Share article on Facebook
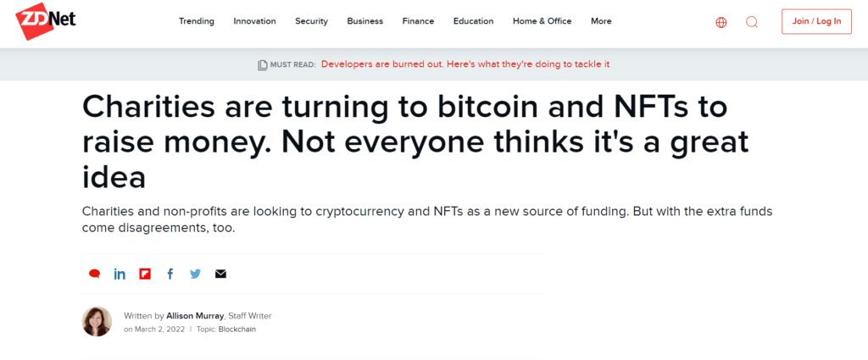The width and height of the screenshot is (868, 360). click(x=170, y=274)
